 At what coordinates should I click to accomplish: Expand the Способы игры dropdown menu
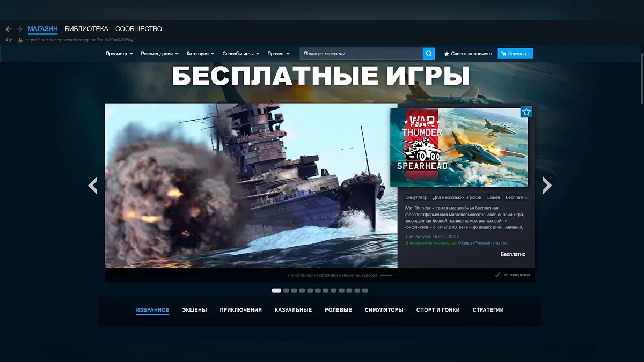tap(241, 54)
